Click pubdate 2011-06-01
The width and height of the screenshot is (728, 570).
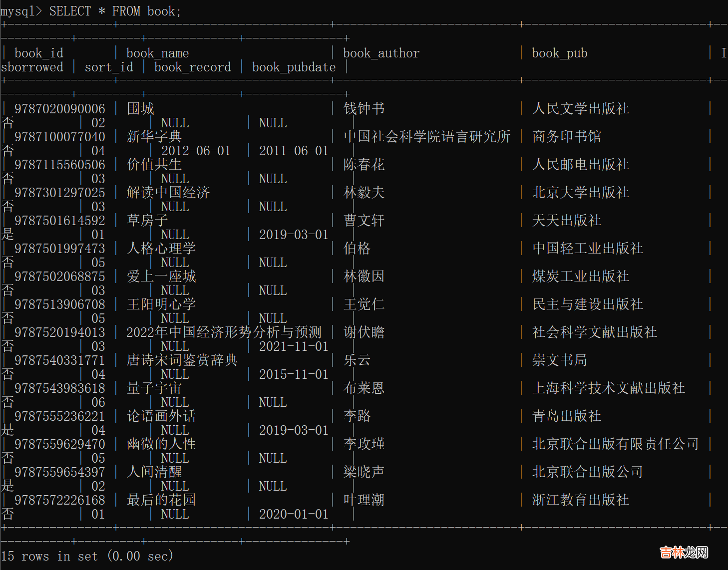click(294, 151)
